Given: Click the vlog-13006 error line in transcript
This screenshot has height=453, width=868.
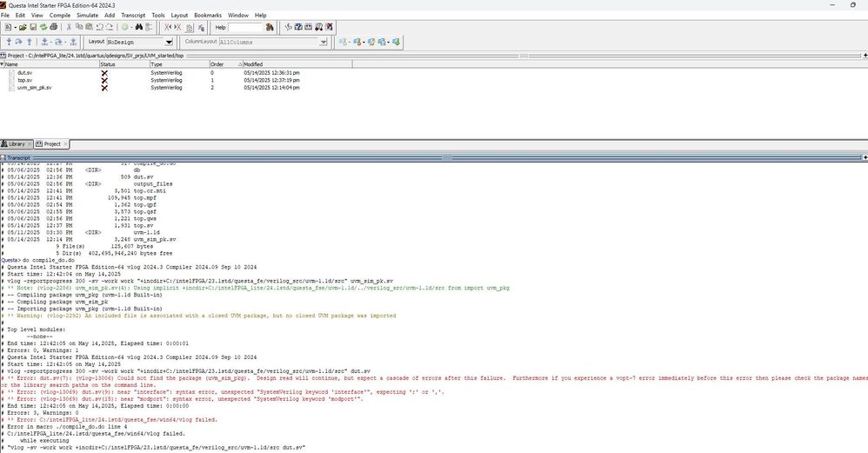Looking at the screenshot, I should [x=434, y=382].
